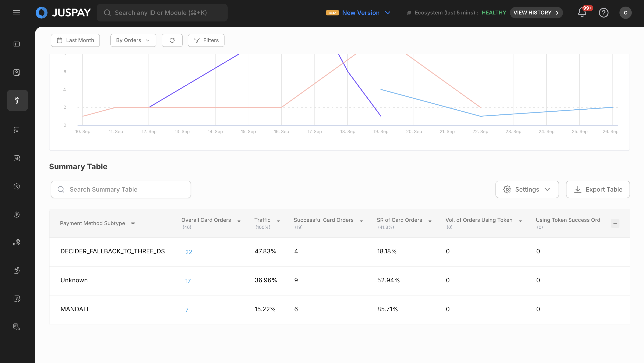The width and height of the screenshot is (644, 363).
Task: Click the plus icon to add table column
Action: coord(615,223)
